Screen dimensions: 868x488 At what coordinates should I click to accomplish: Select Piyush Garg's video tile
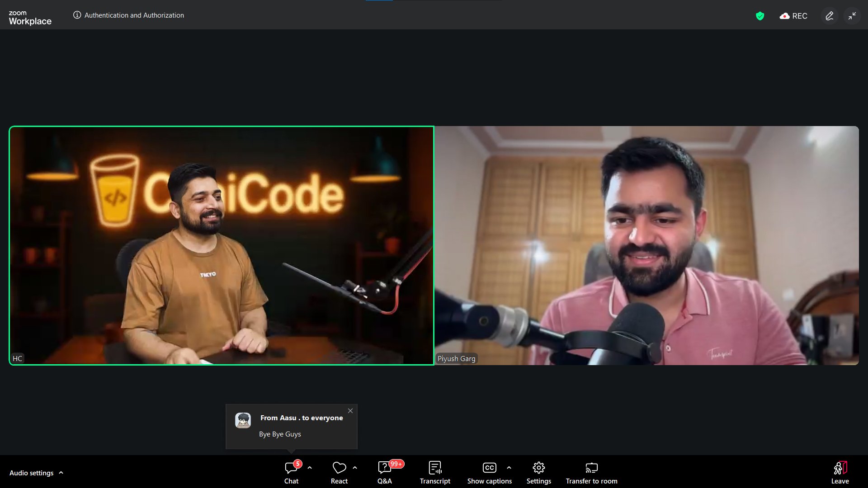tap(646, 245)
